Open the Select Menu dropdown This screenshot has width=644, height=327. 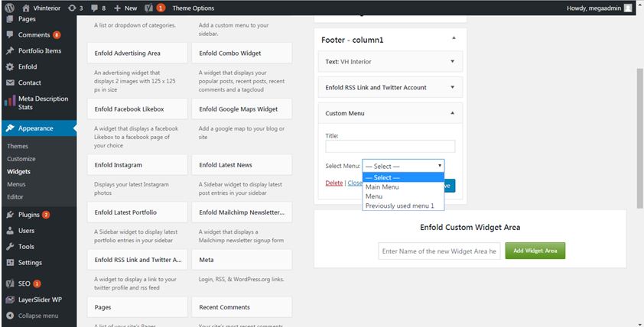pos(403,166)
